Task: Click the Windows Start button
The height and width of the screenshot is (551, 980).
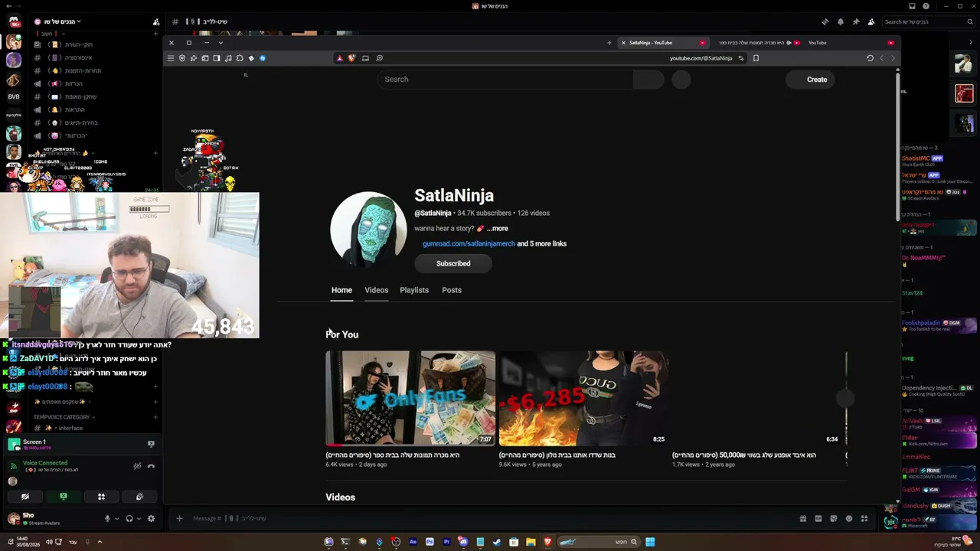Action: pos(650,542)
